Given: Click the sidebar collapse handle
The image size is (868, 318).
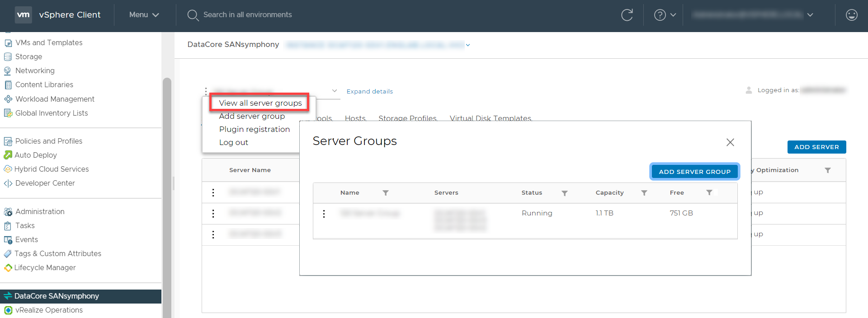Looking at the screenshot, I should [x=173, y=183].
